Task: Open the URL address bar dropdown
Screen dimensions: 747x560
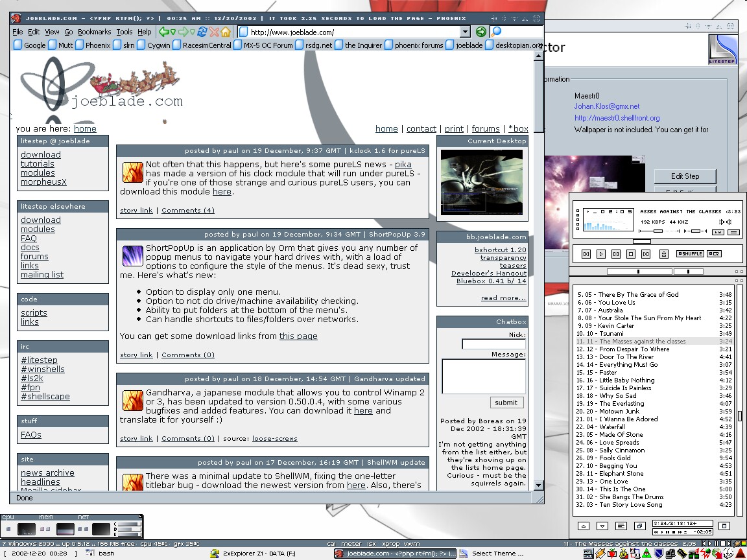Action: point(465,32)
